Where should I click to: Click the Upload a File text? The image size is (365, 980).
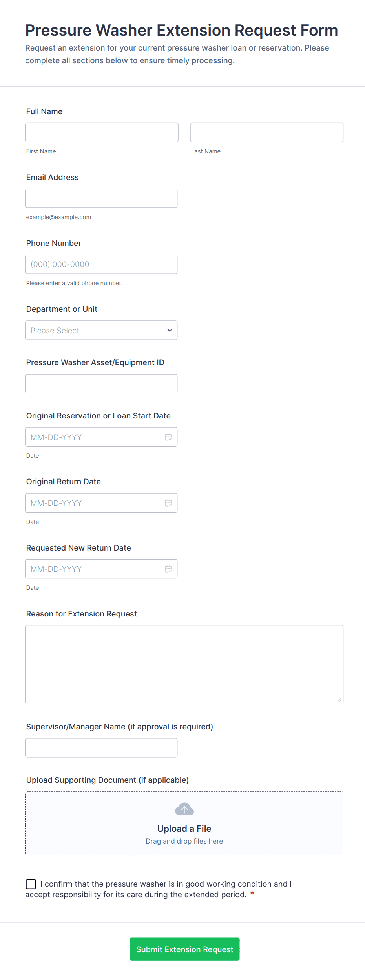(x=184, y=829)
